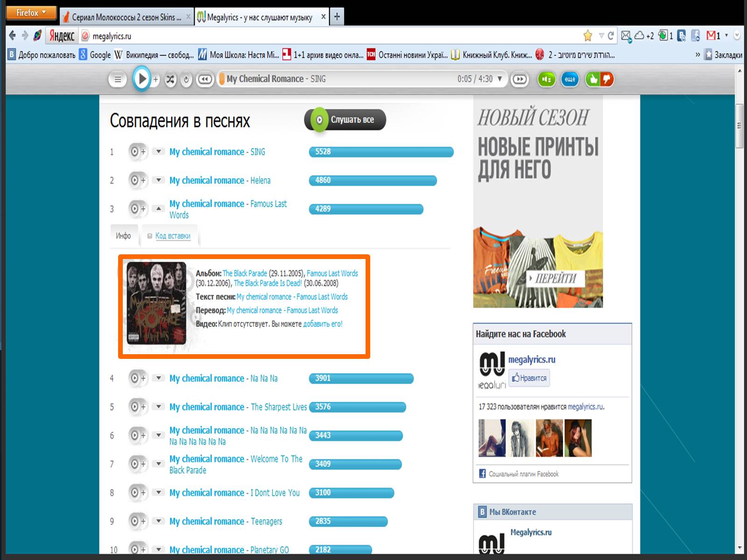Play the Teenagers track in row 9
747x560 pixels.
[134, 521]
